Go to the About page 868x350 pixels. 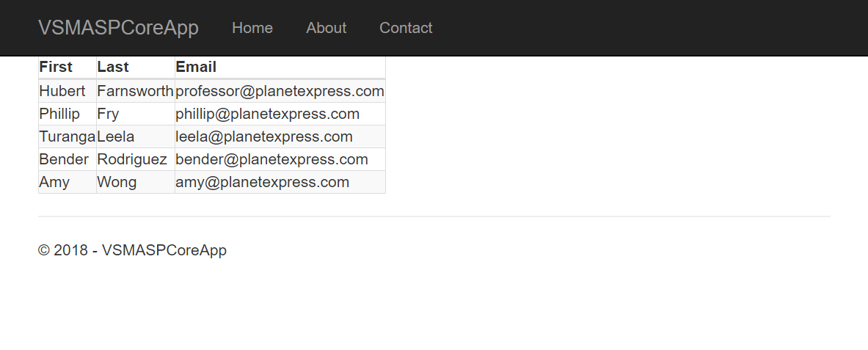pyautogui.click(x=326, y=28)
